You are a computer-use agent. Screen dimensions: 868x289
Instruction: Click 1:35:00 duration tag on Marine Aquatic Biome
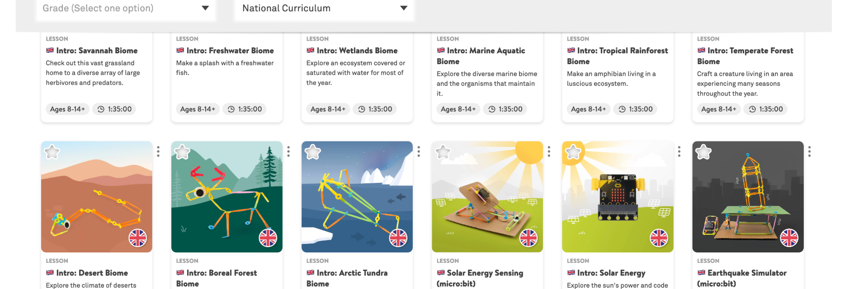[x=505, y=109]
